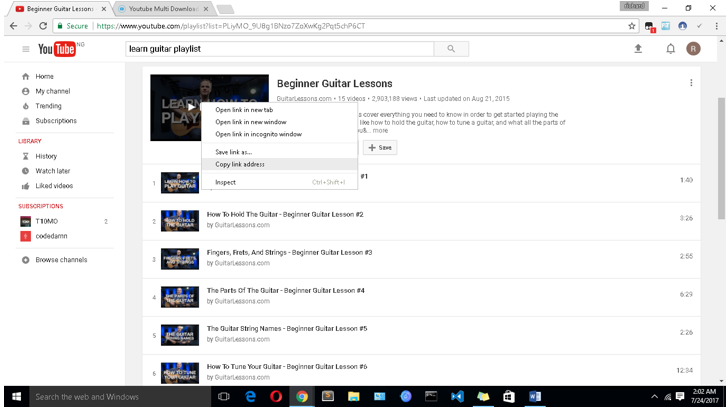This screenshot has width=728, height=409.
Task: Click in the YouTube search field
Action: 280,49
